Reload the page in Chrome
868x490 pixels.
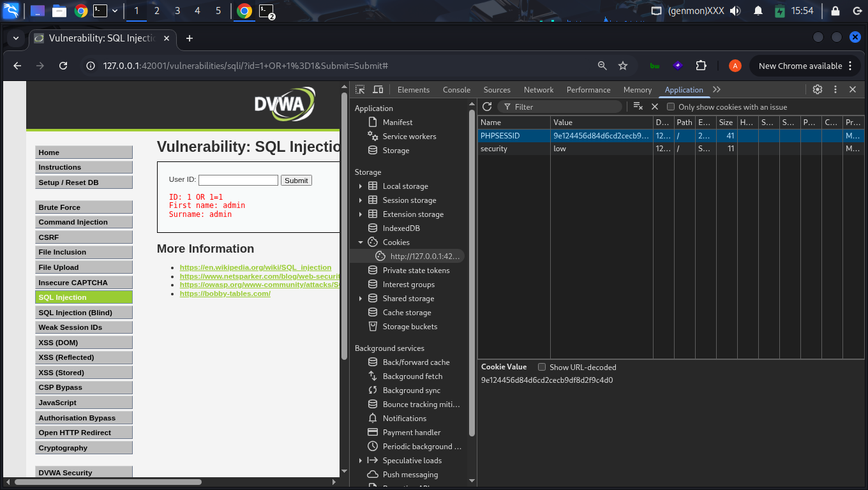[63, 66]
